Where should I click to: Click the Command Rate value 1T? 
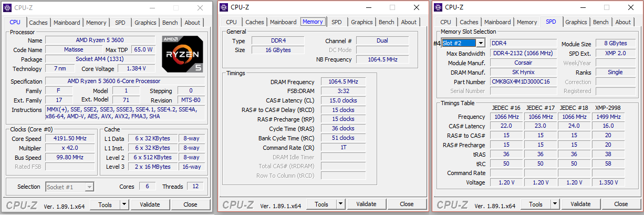(x=343, y=148)
